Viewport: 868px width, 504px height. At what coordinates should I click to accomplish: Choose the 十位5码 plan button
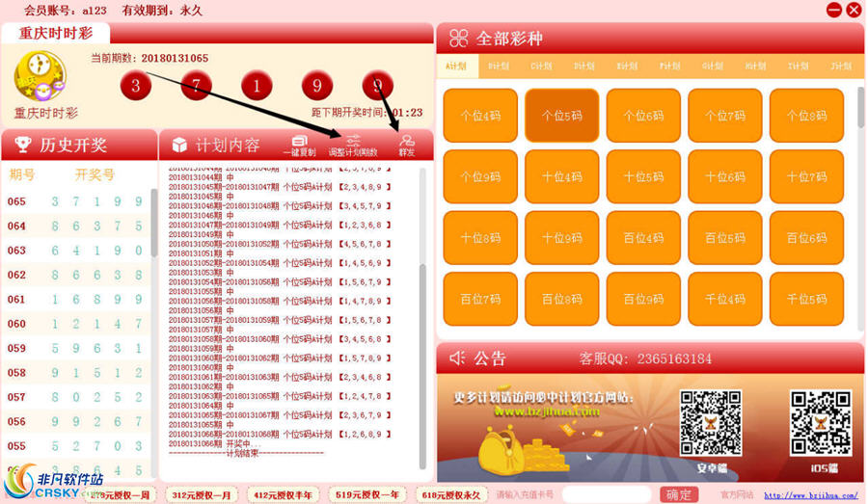[x=643, y=176]
